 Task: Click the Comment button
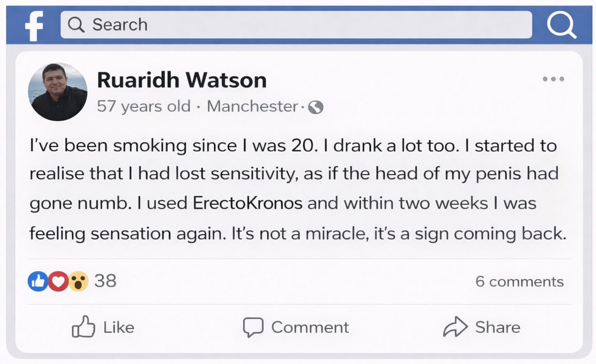pos(296,327)
